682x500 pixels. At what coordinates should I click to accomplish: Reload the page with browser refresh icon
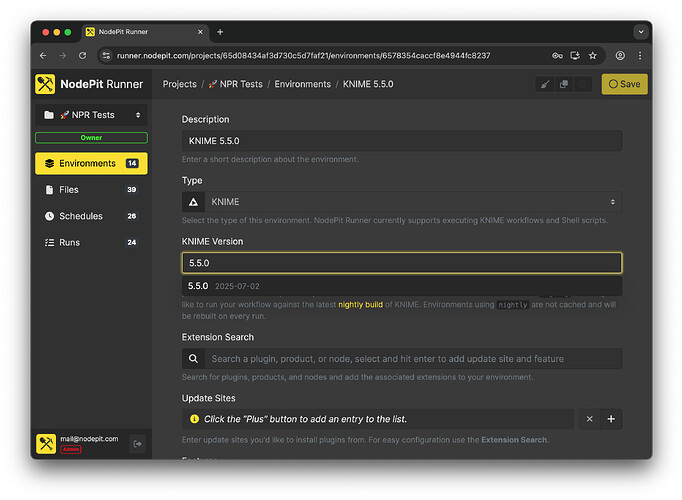coord(82,56)
